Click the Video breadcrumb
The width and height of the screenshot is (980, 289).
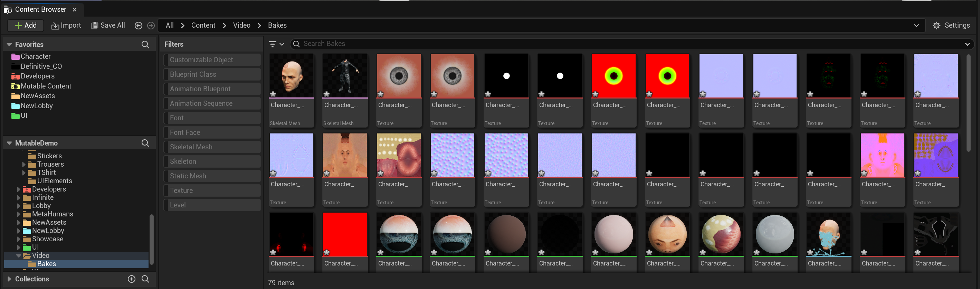(241, 25)
